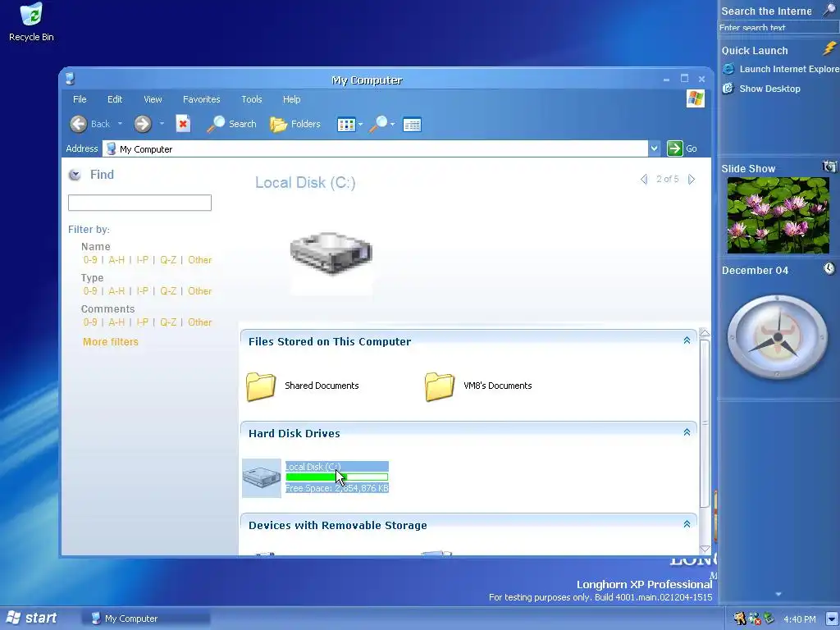This screenshot has width=840, height=630.
Task: Click the Forward arrow toolbar button
Action: [x=143, y=124]
